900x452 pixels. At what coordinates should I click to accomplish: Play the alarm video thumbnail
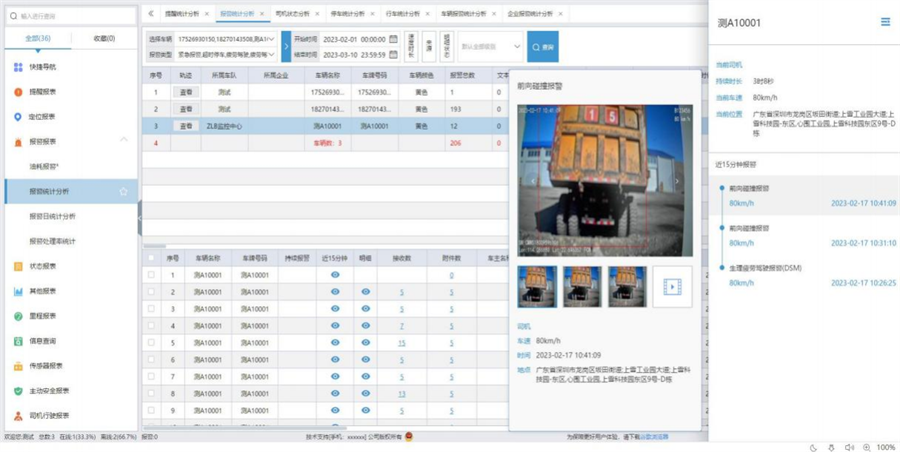tap(672, 287)
